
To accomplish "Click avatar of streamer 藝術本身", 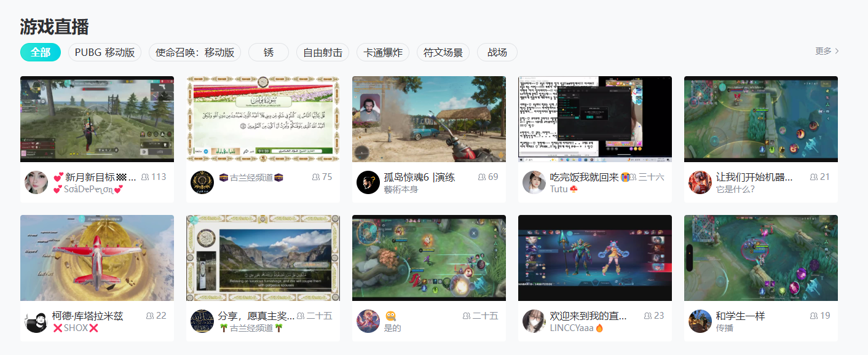I will point(368,182).
